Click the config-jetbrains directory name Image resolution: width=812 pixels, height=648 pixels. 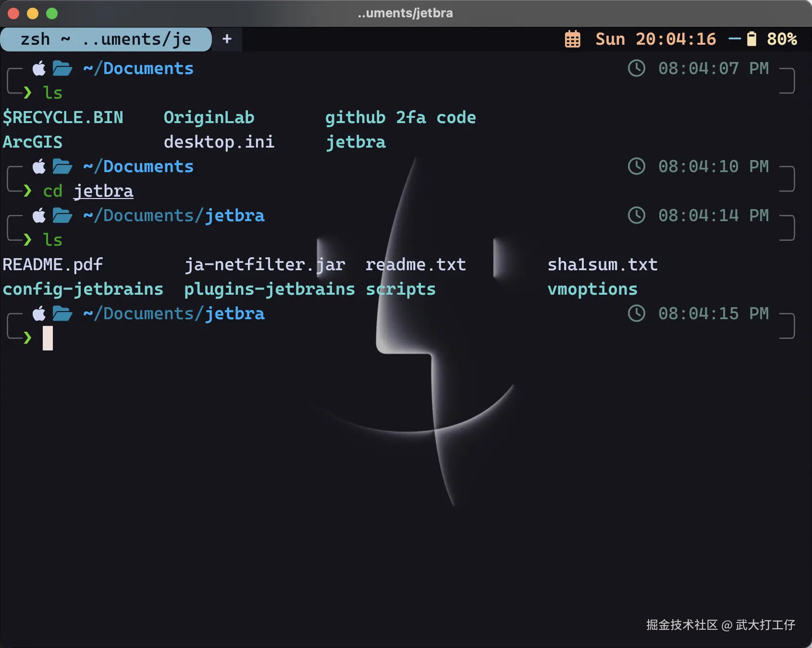(83, 289)
